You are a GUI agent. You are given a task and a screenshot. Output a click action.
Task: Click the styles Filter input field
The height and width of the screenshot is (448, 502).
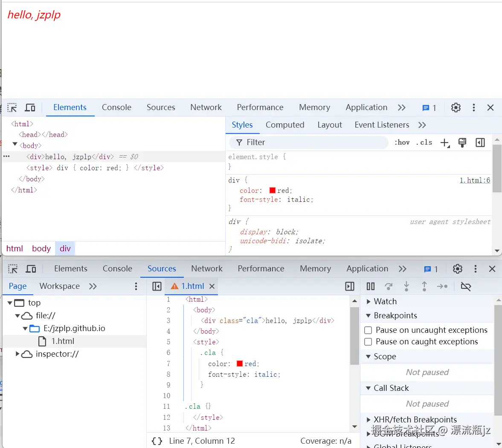point(307,142)
